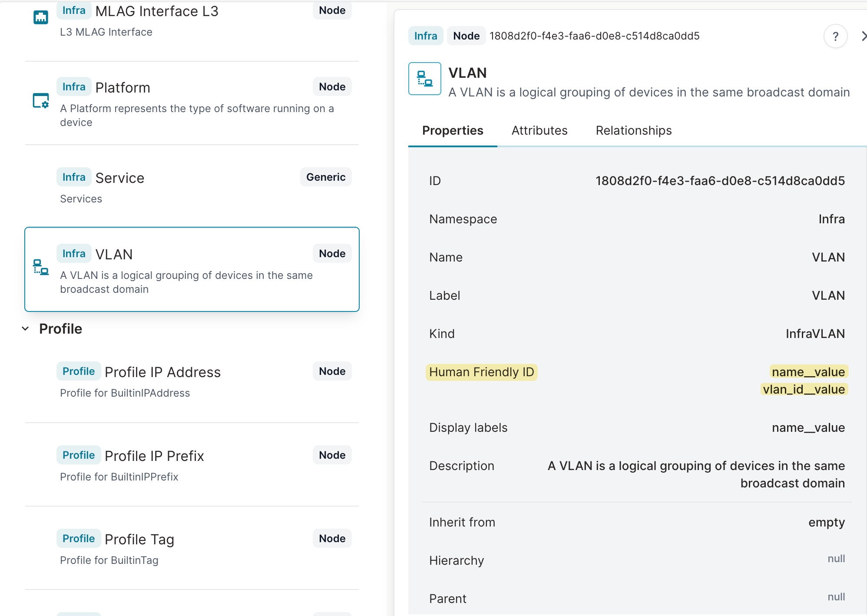Click the VLAN icon in schema list

point(41,267)
